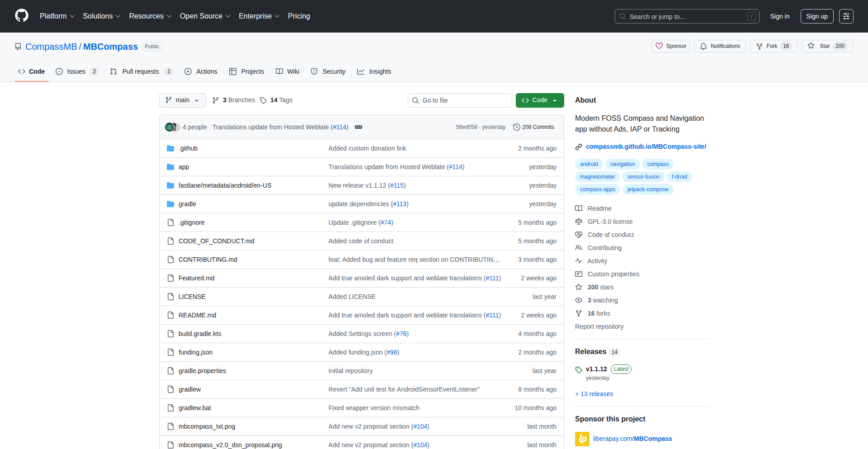Open the compassmb.github.io site link

(646, 147)
